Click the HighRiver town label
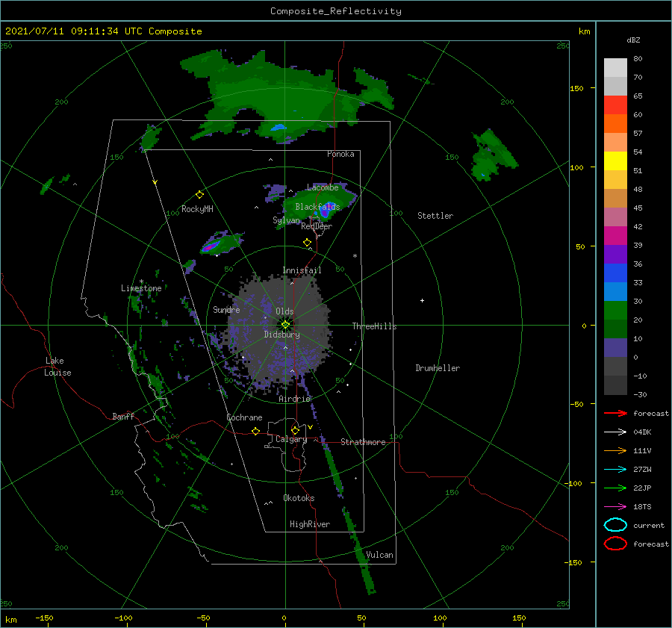The image size is (672, 628). pyautogui.click(x=310, y=524)
